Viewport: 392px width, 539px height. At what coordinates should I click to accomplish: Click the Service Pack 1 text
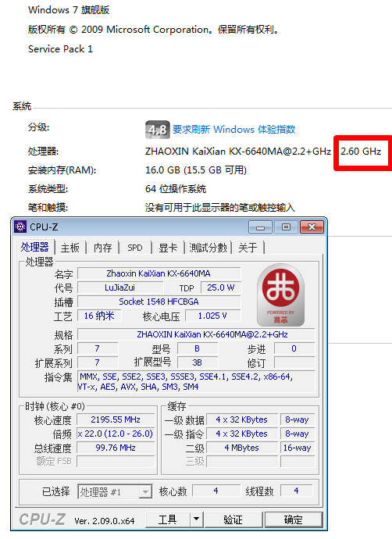(x=60, y=49)
